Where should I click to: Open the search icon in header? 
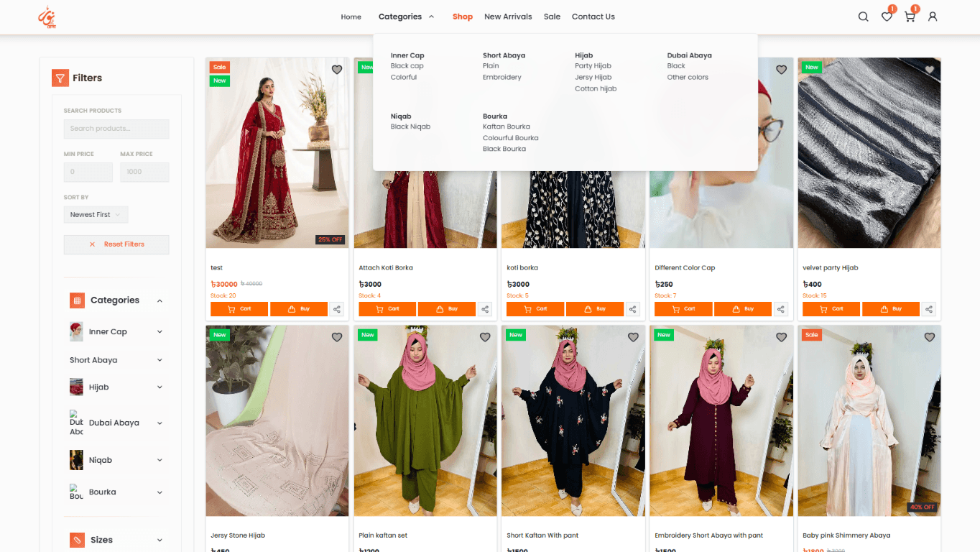pos(863,17)
